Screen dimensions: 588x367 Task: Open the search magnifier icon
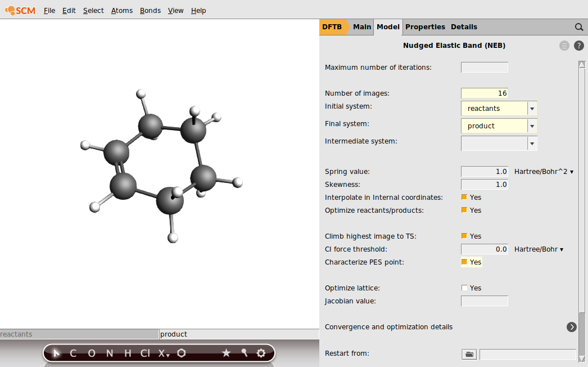(579, 27)
